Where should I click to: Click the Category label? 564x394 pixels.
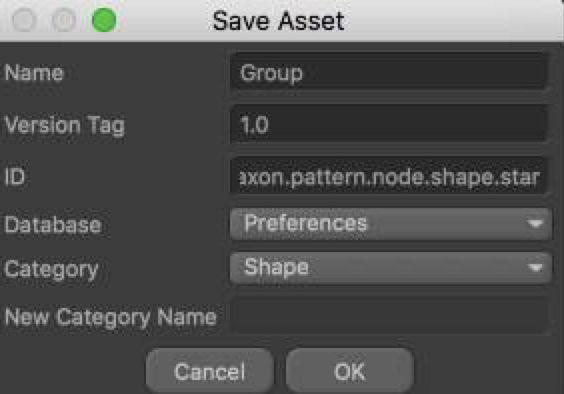[x=51, y=270]
